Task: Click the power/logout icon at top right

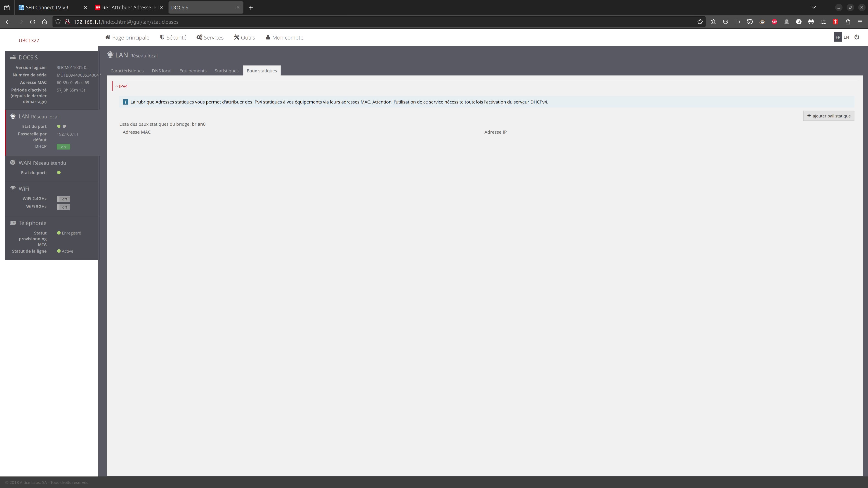Action: point(856,37)
